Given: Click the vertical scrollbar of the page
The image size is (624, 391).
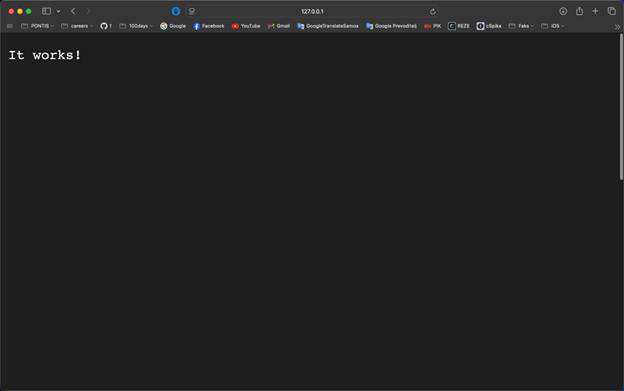Looking at the screenshot, I should (622, 107).
